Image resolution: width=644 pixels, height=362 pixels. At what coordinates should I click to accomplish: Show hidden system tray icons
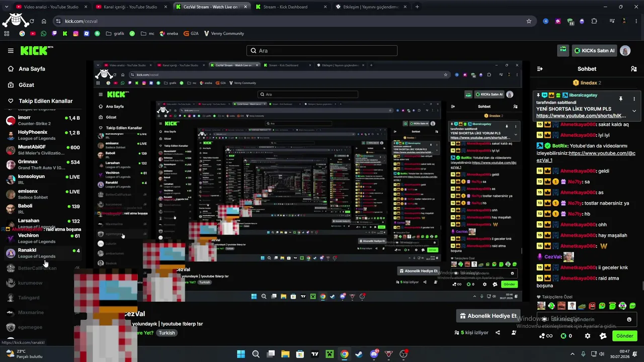click(573, 353)
